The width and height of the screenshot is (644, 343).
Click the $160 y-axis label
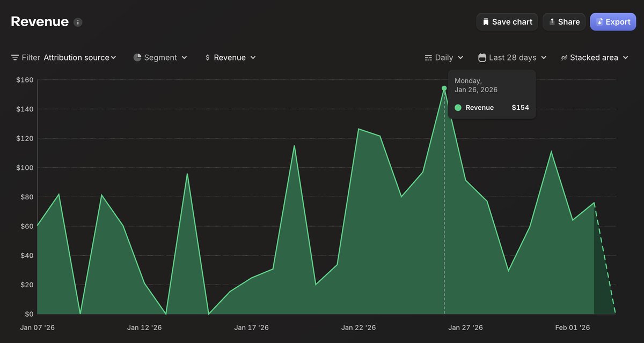25,80
